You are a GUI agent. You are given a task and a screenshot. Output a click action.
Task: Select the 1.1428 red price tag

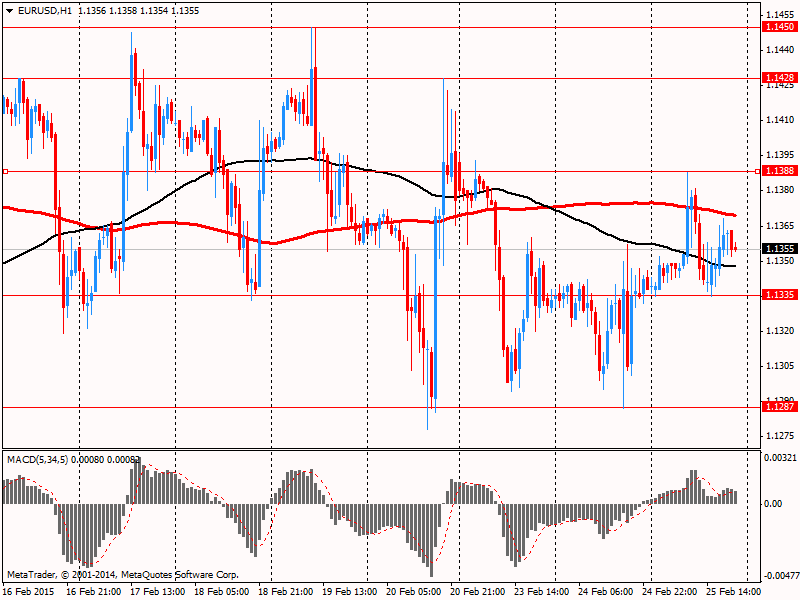(778, 77)
